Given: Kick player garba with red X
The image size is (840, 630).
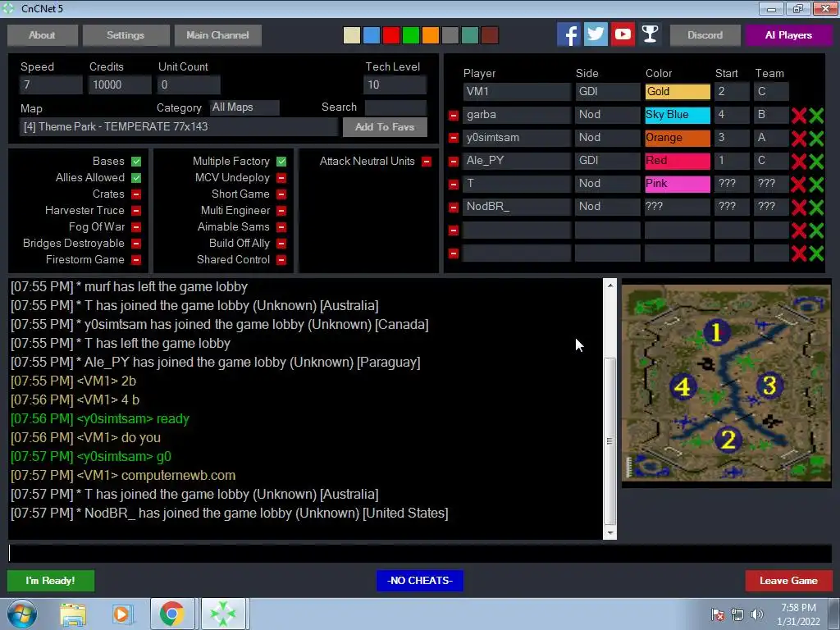Looking at the screenshot, I should [x=799, y=115].
